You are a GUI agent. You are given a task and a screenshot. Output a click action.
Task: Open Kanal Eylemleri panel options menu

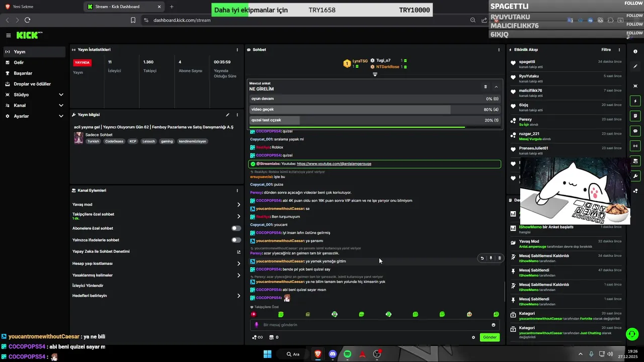[237, 191]
